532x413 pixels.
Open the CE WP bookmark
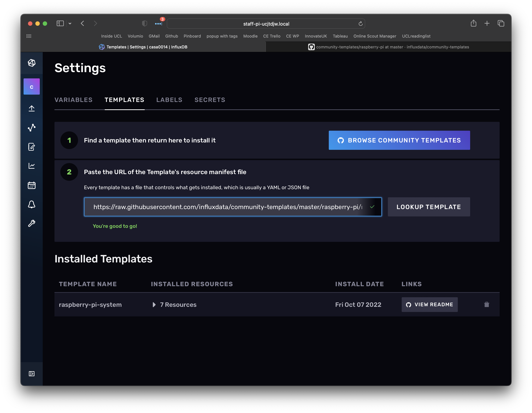(293, 36)
